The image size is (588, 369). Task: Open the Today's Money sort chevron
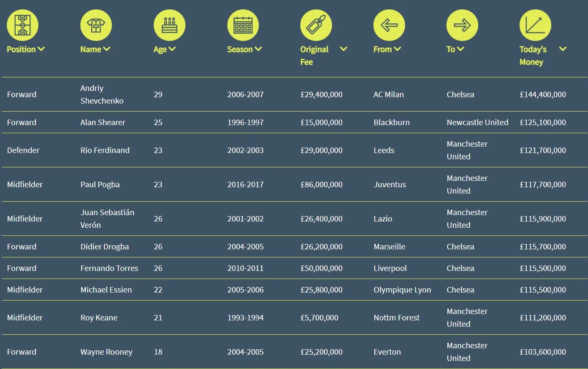pyautogui.click(x=563, y=49)
